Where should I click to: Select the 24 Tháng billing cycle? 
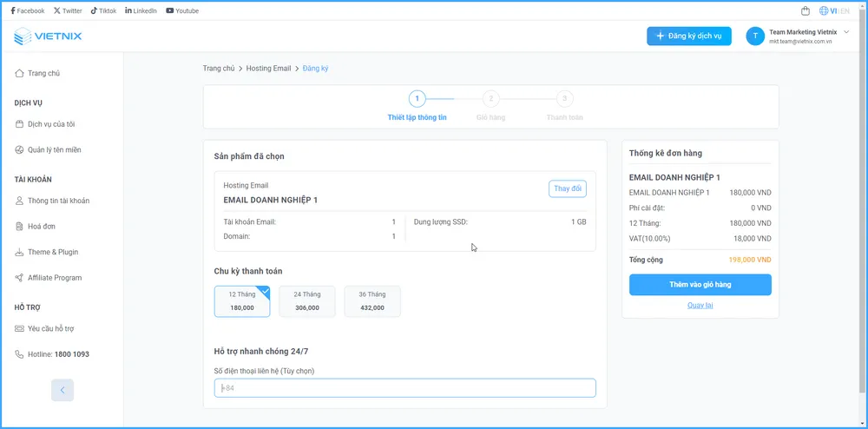point(306,300)
